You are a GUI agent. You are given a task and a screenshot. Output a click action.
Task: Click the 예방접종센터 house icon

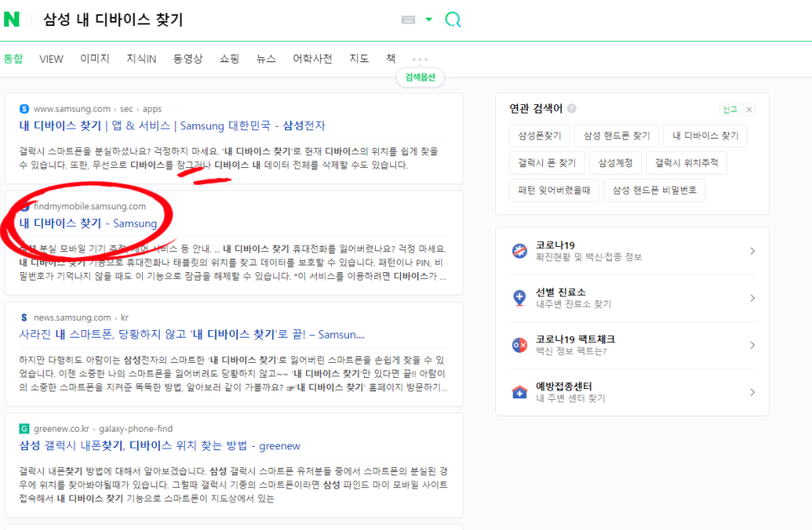click(519, 392)
